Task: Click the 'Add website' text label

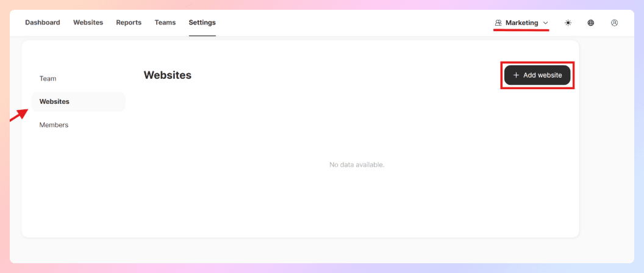Action: click(542, 75)
